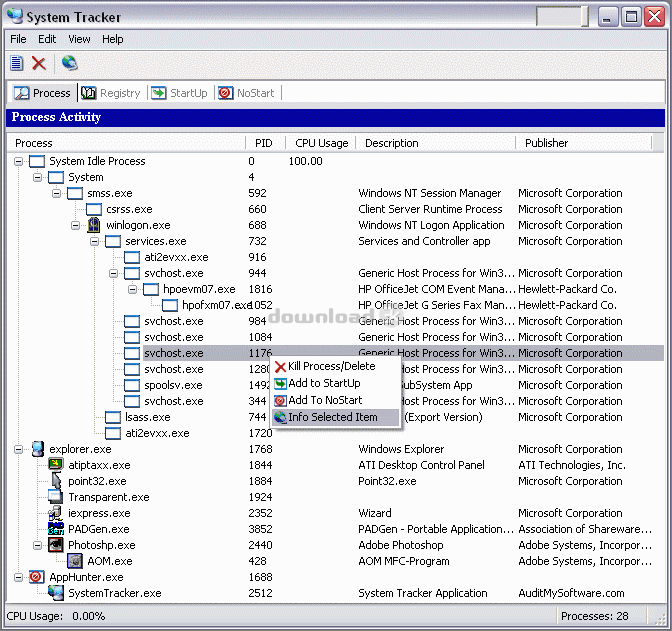Screen dimensions: 672x631
Task: Collapse the smss.exe tree node
Action: pyautogui.click(x=56, y=193)
